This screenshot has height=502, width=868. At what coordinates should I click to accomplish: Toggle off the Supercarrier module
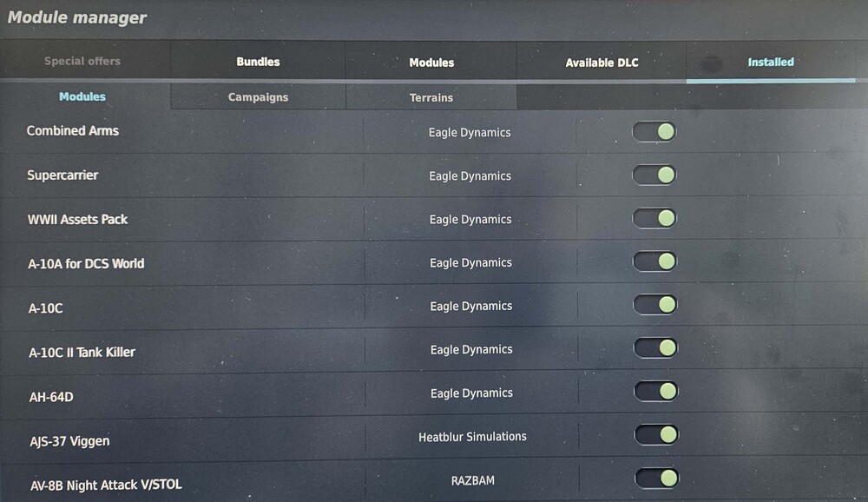pyautogui.click(x=654, y=175)
